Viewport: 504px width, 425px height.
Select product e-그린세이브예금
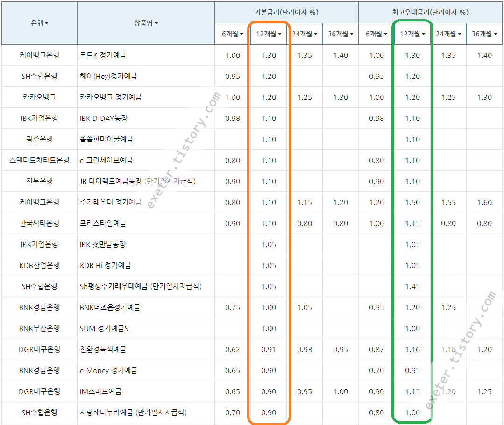[x=106, y=160]
